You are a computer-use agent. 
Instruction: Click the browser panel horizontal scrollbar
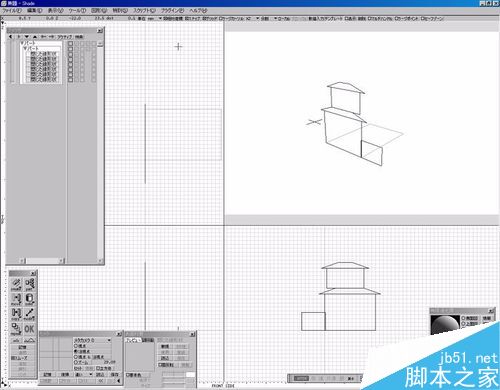pos(42,261)
